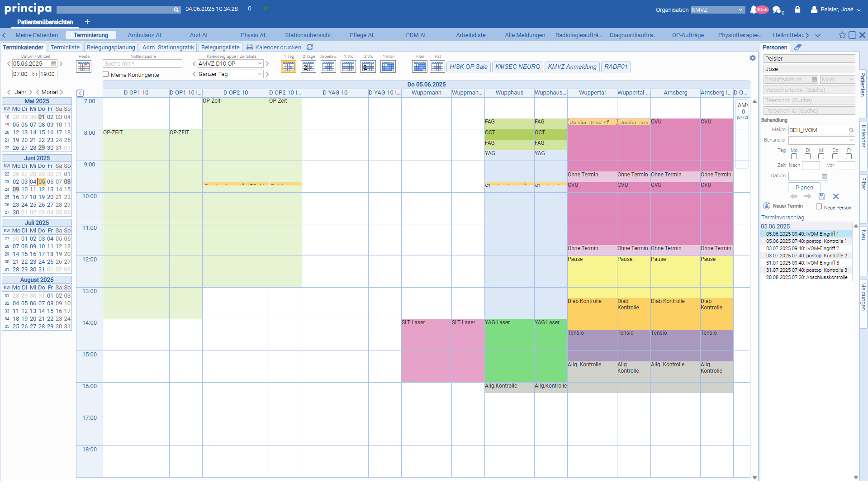Toggle the Meine Kontingente checkbox
This screenshot has width=868, height=488.
(106, 74)
